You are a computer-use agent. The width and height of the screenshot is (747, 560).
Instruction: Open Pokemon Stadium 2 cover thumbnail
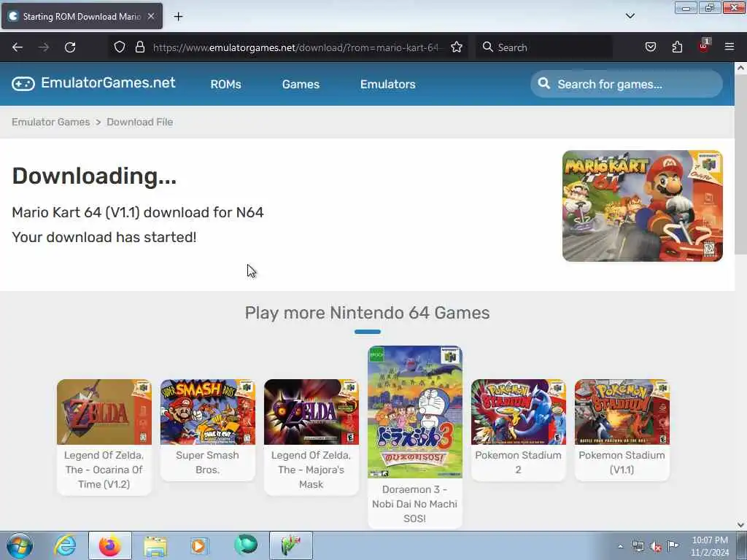519,412
